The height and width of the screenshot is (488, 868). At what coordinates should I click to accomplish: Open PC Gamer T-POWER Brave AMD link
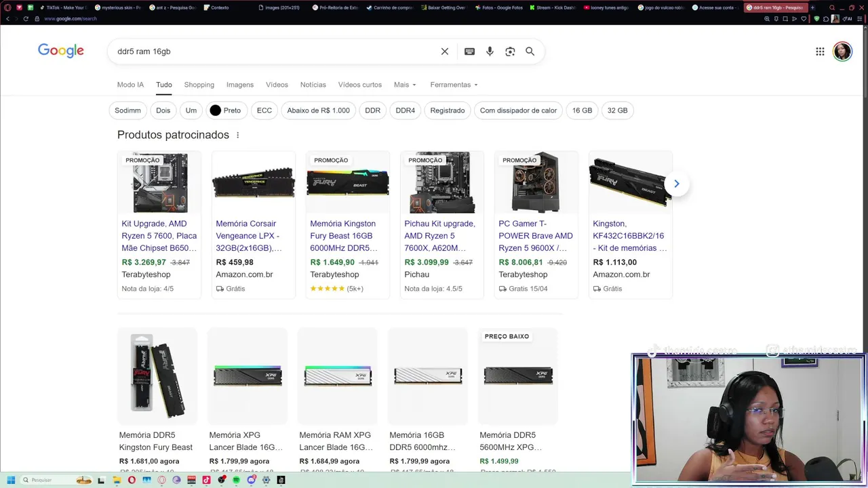click(536, 236)
